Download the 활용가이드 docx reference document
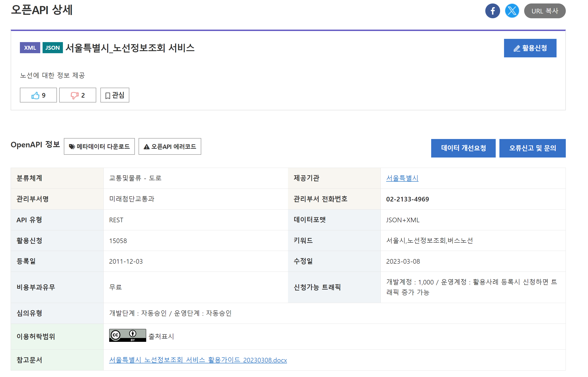 (198, 360)
